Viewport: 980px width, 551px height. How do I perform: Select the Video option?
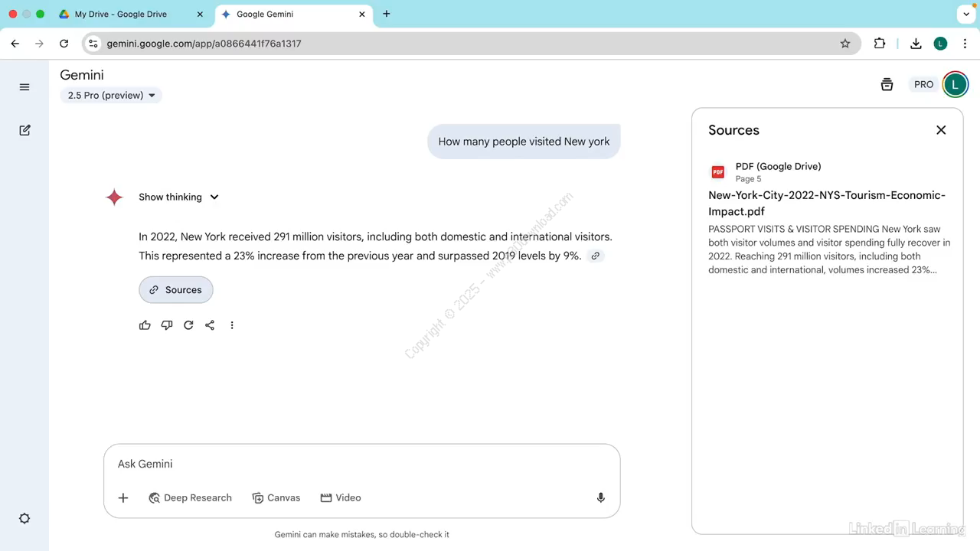(x=341, y=497)
